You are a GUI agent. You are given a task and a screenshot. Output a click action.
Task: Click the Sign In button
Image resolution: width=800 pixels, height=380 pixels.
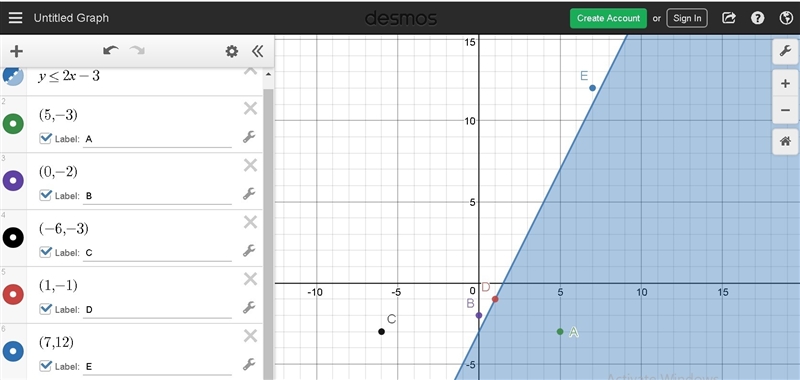click(x=687, y=18)
